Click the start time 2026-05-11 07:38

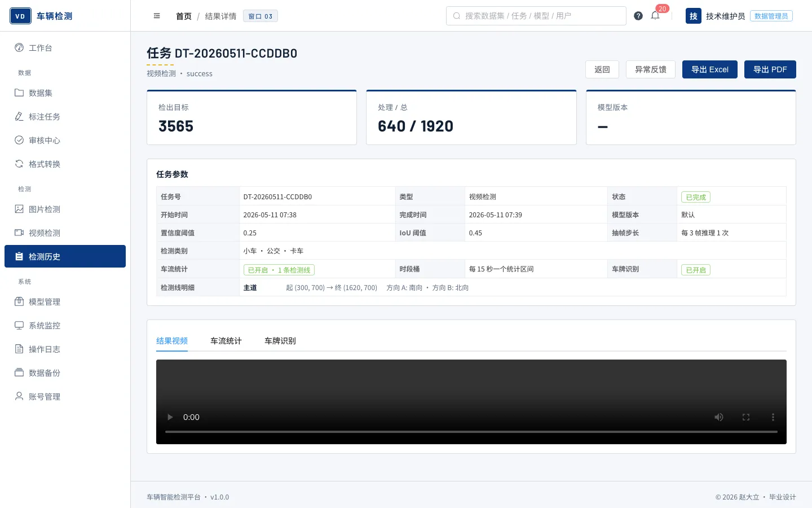pos(270,215)
